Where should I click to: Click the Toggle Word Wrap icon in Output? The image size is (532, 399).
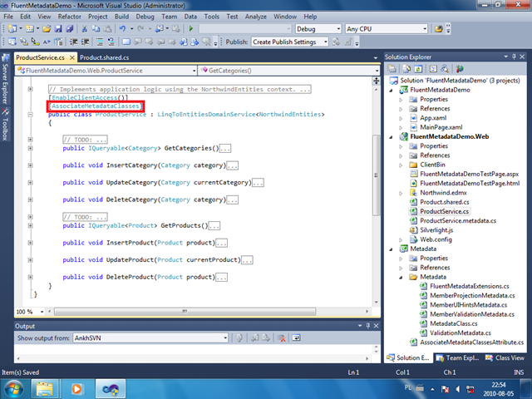[x=296, y=338]
